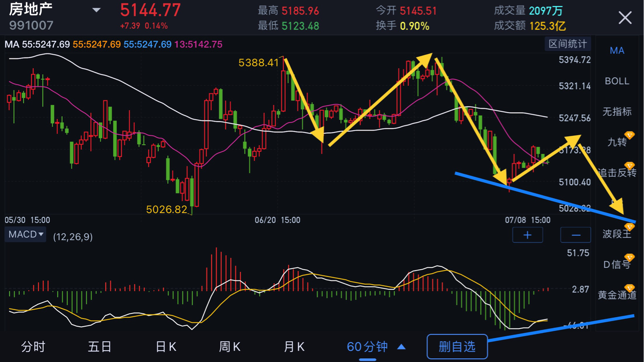Open the VIP 波段王 indicator
The image size is (644, 362).
pos(617,234)
